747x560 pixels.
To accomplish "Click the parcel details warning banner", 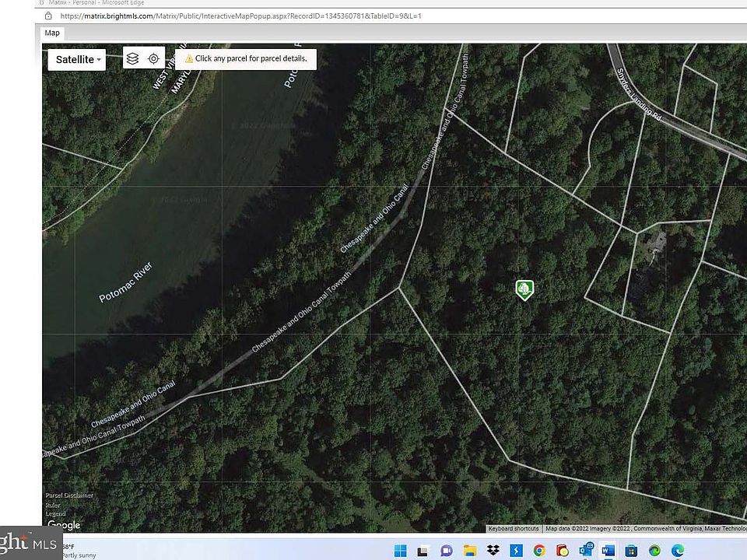I will 246,58.
